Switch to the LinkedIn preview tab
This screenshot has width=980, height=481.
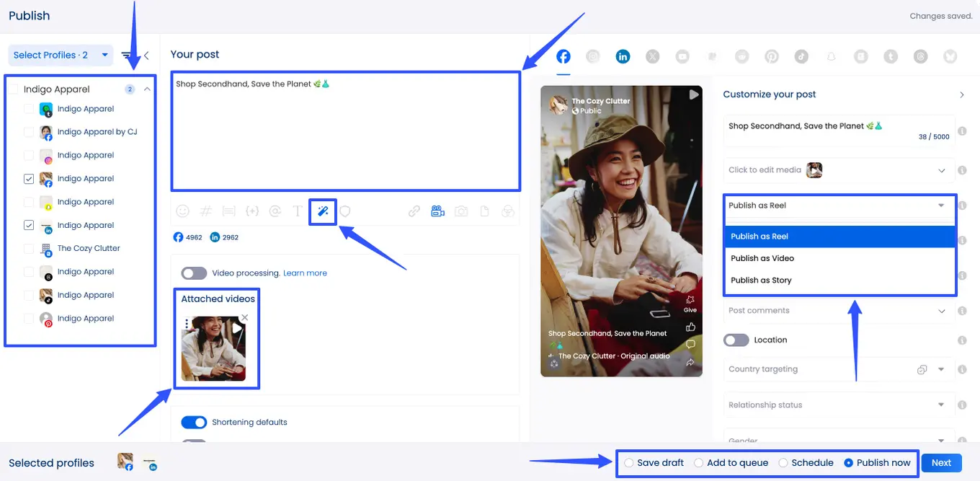coord(623,56)
